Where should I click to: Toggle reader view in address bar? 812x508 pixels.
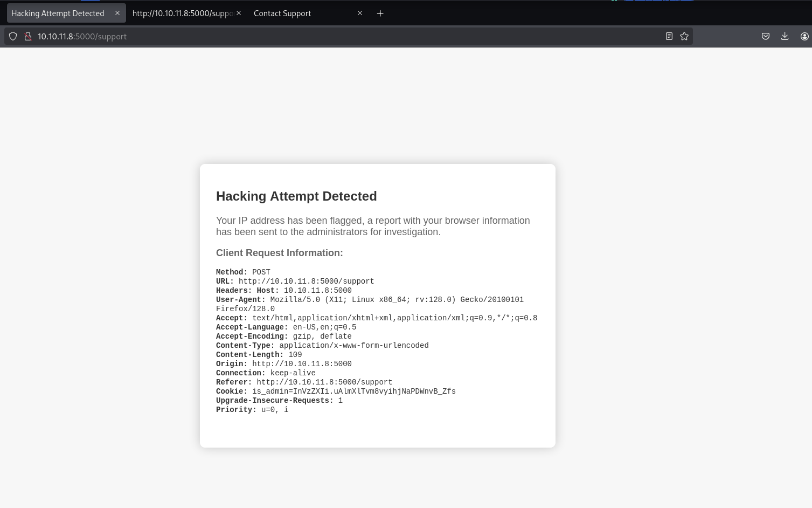(x=669, y=37)
